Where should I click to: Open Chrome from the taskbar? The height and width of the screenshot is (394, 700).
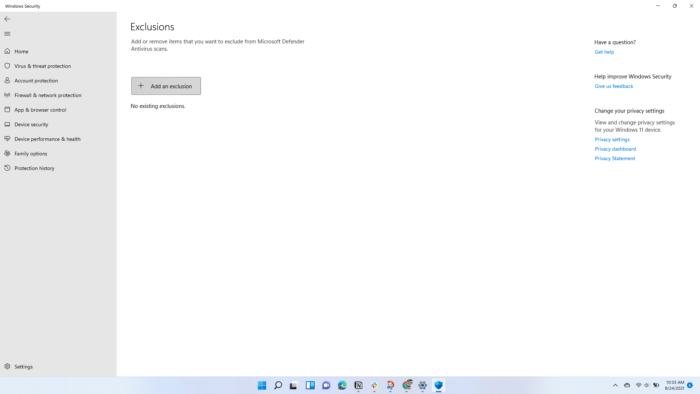pos(407,386)
